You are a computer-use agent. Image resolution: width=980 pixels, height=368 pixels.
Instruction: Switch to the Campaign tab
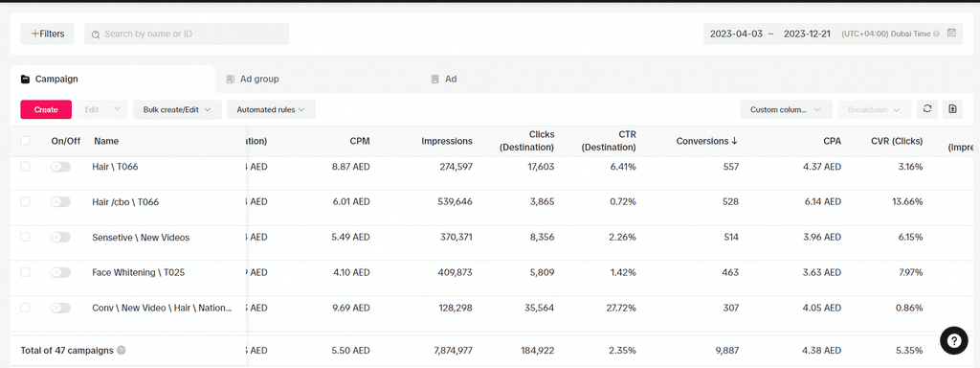point(113,80)
